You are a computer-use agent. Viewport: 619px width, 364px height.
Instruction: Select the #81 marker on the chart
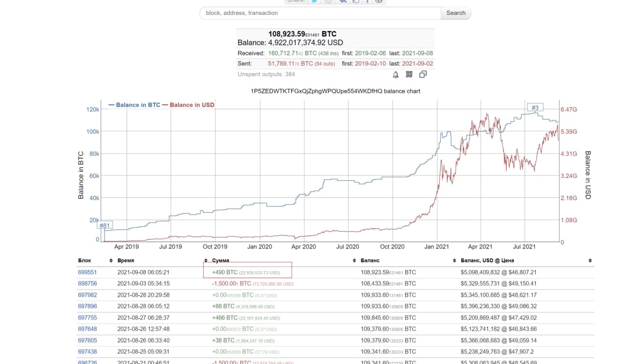[105, 225]
